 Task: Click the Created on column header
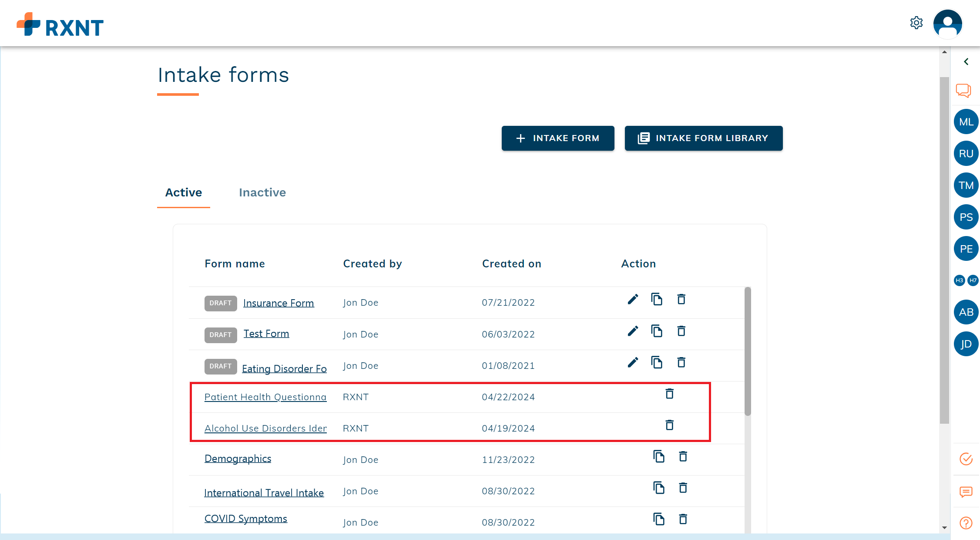pyautogui.click(x=512, y=264)
